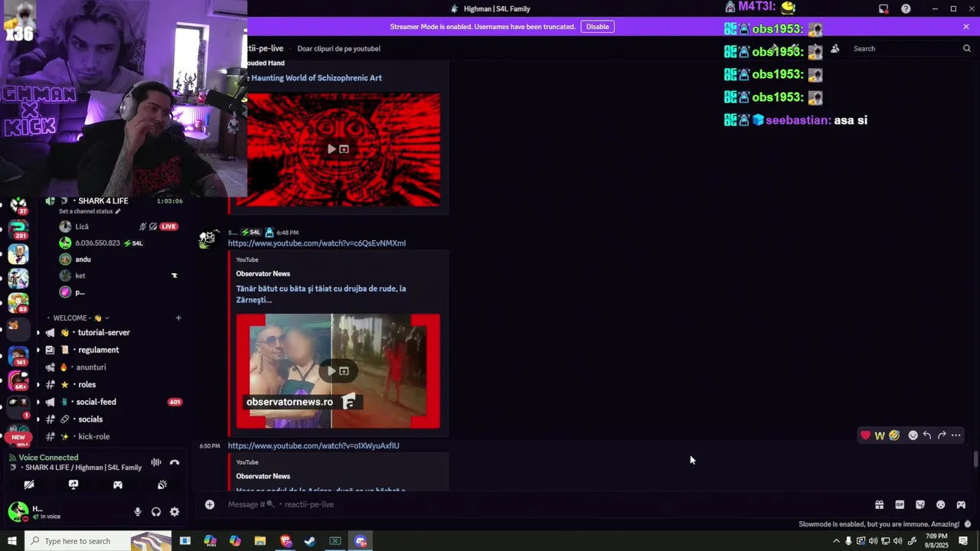Toggle headphone deafen in user panel
Screen dimensions: 980x551
pos(156,512)
